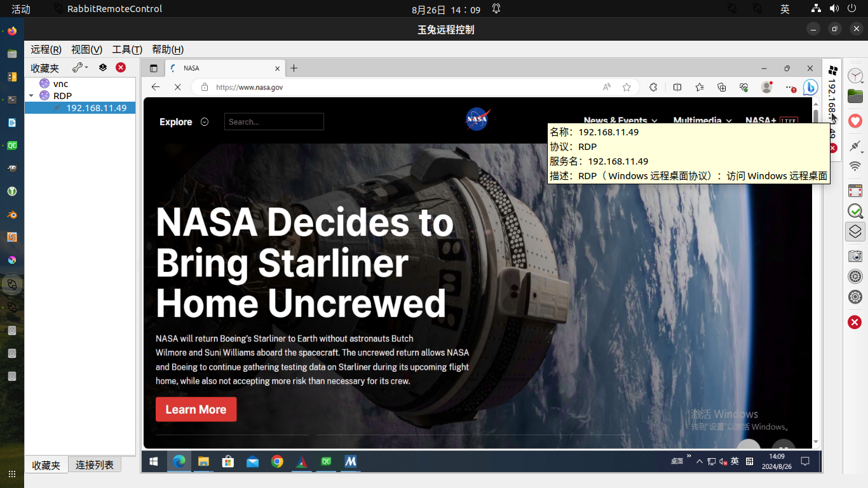Select the vnc item in favorites tree
The height and width of the screenshot is (488, 868).
click(x=60, y=84)
